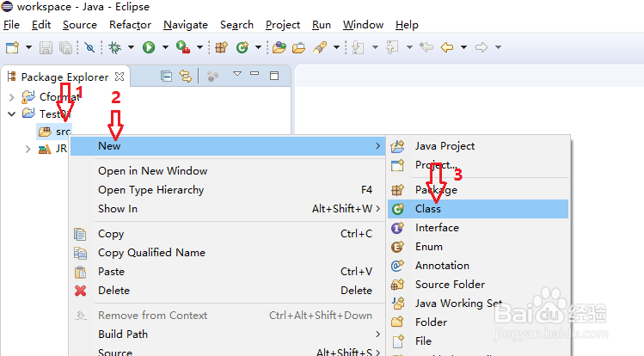Screen dimensions: 644x356
Task: Open the Search dropdown arrow
Action: click(336, 47)
